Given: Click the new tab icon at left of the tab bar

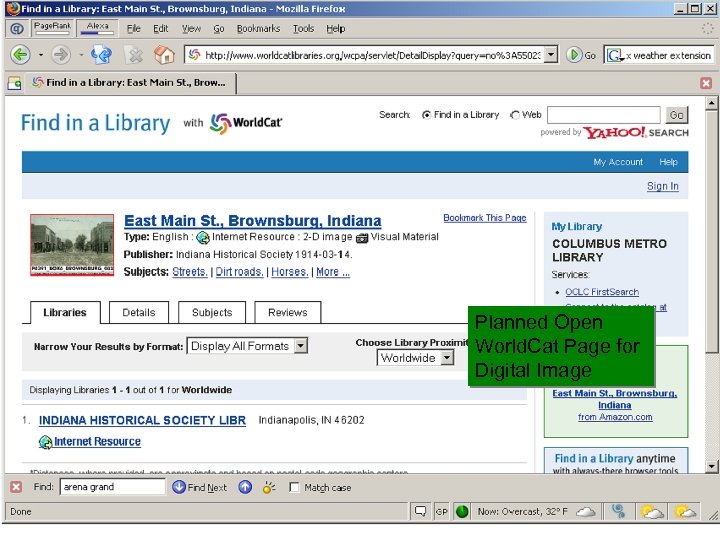Looking at the screenshot, I should pos(14,83).
